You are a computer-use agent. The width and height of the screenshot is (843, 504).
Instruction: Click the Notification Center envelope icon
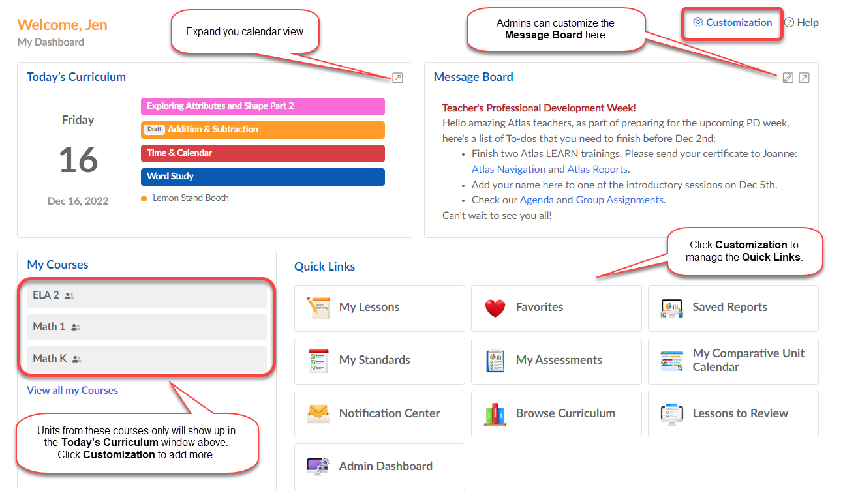pos(318,413)
